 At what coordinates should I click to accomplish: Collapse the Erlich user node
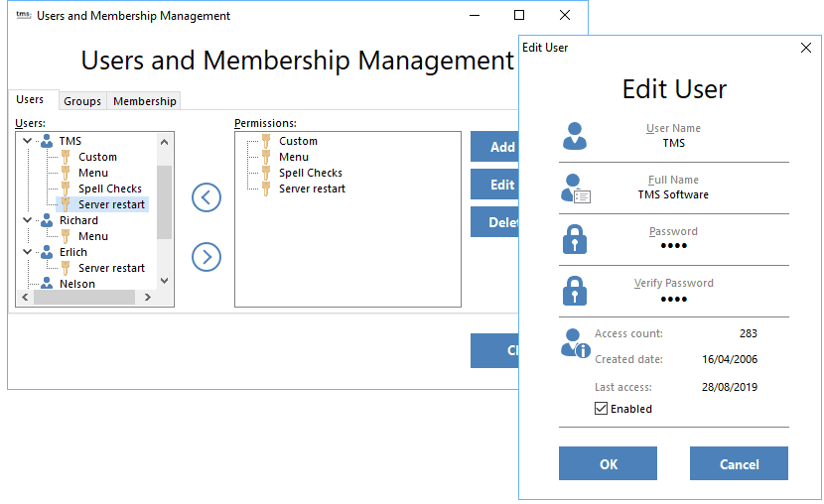[x=26, y=252]
